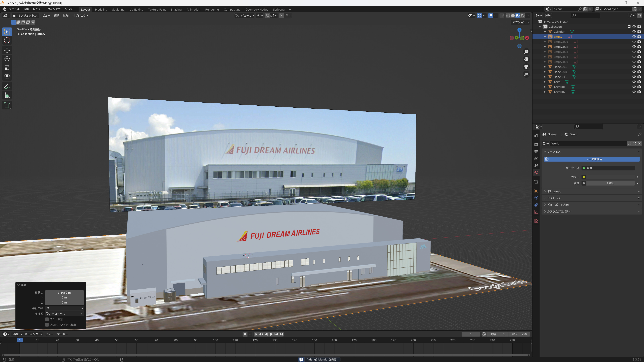Switch to the Shading workspace tab
Screen dimensions: 644x362
(x=176, y=10)
